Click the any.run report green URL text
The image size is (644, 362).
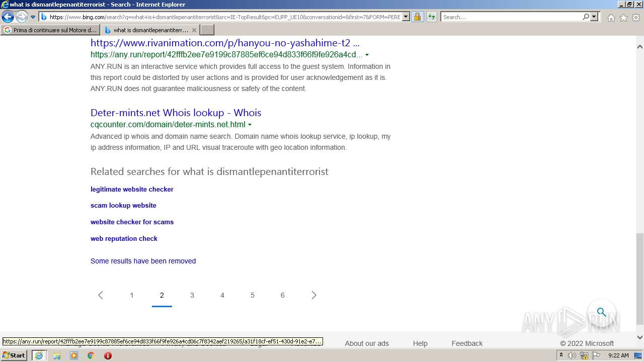226,55
